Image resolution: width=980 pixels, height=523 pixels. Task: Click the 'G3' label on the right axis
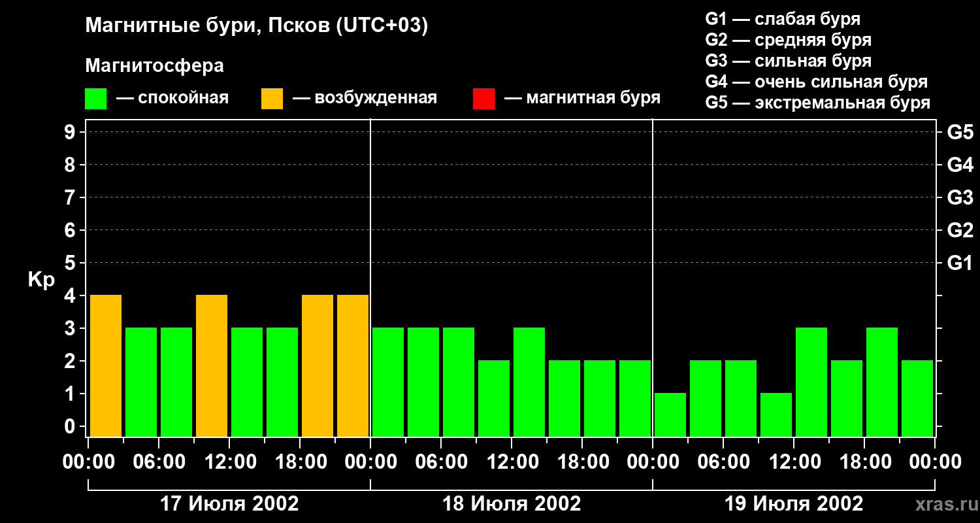coord(960,197)
